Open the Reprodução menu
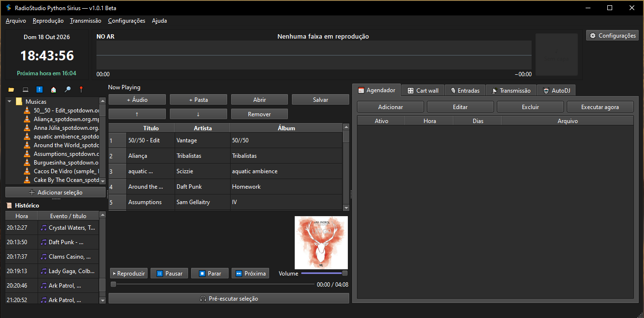Screen dimensions: 644x318 pos(48,21)
